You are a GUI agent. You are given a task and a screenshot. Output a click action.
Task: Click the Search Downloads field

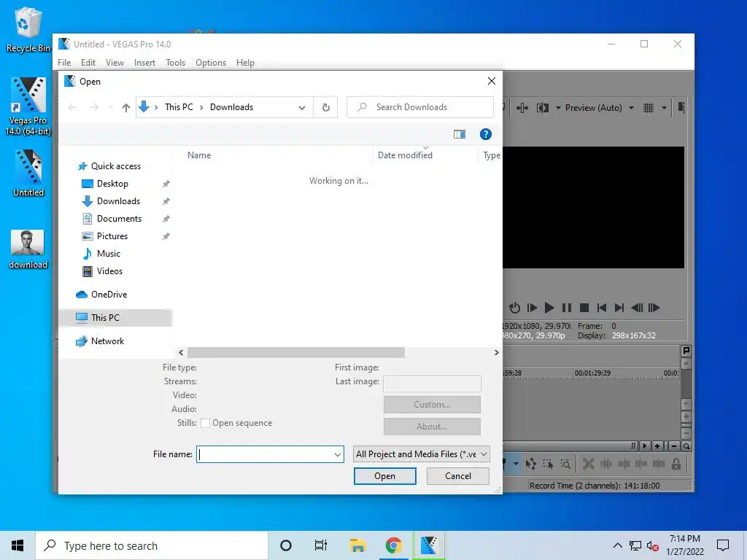click(x=419, y=107)
